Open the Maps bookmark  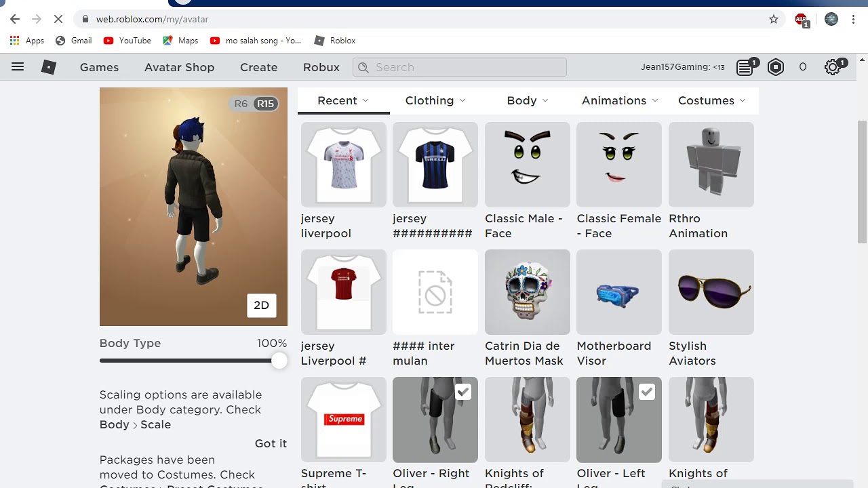(180, 41)
